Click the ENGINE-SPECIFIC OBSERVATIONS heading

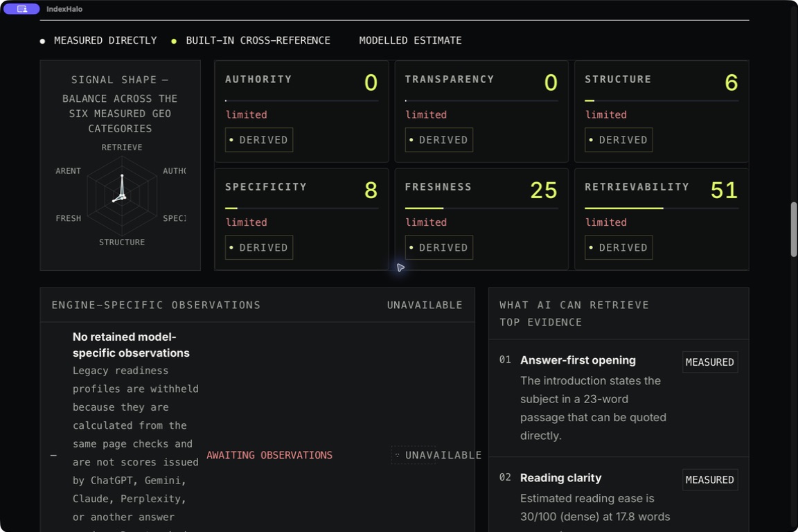[x=156, y=305]
